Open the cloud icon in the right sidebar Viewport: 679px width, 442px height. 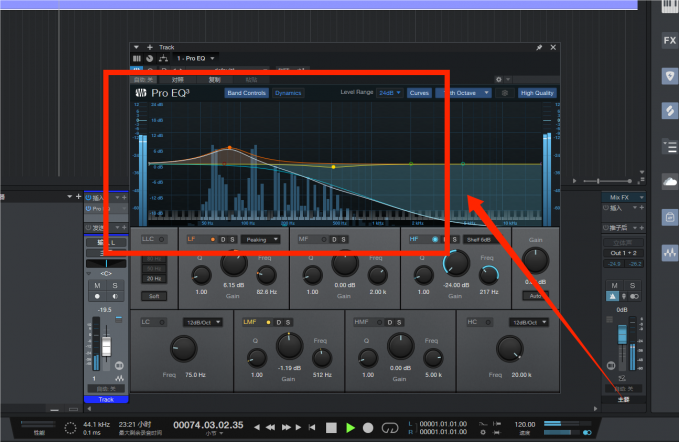pyautogui.click(x=669, y=182)
